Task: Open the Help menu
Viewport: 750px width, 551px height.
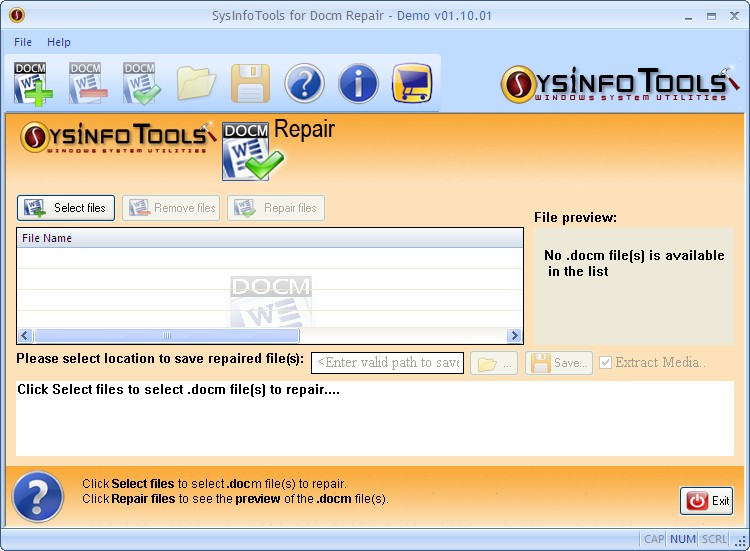Action: click(x=59, y=42)
